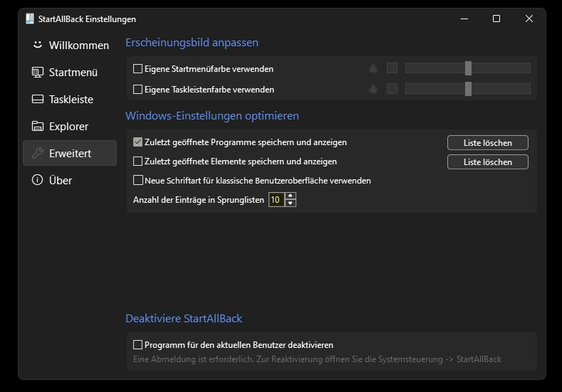Click the Explorer folder icon
562x392 pixels.
38,126
